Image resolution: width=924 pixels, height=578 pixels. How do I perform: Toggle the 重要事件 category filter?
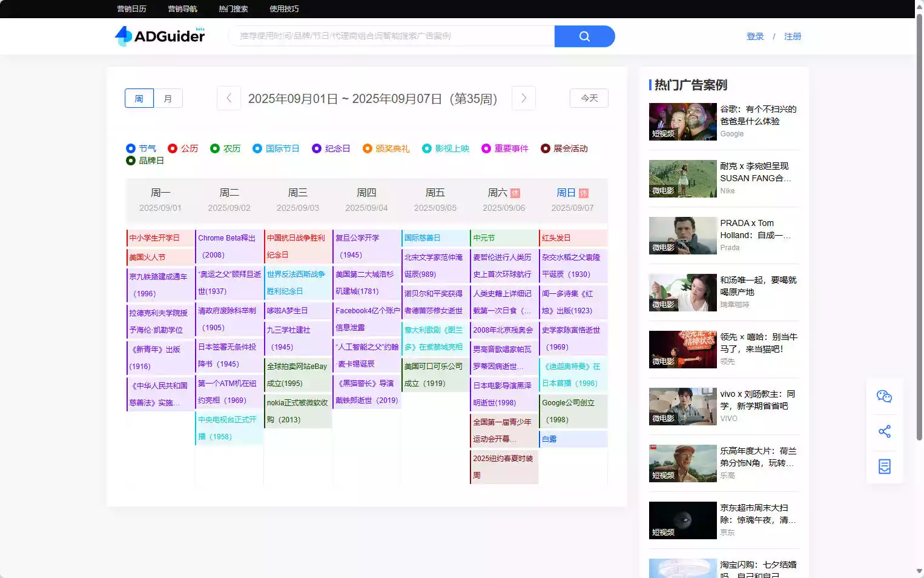click(x=505, y=148)
